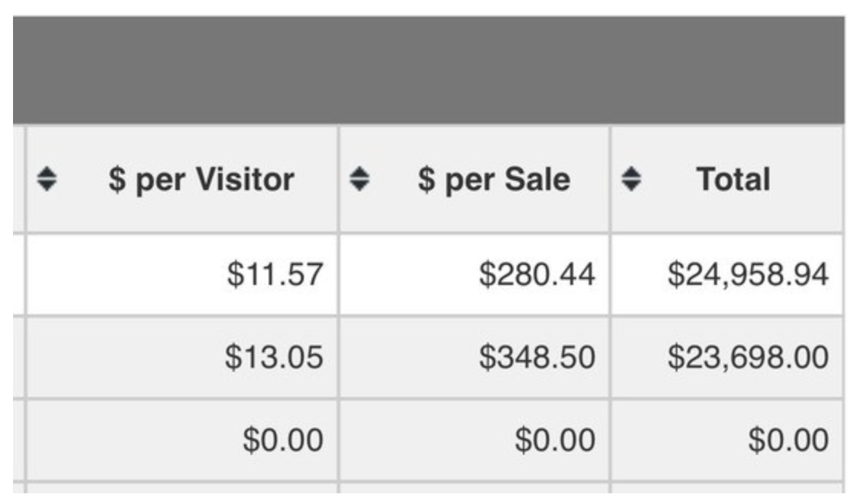The width and height of the screenshot is (868, 504).
Task: Click the $0.00 total cell
Action: pyautogui.click(x=727, y=440)
